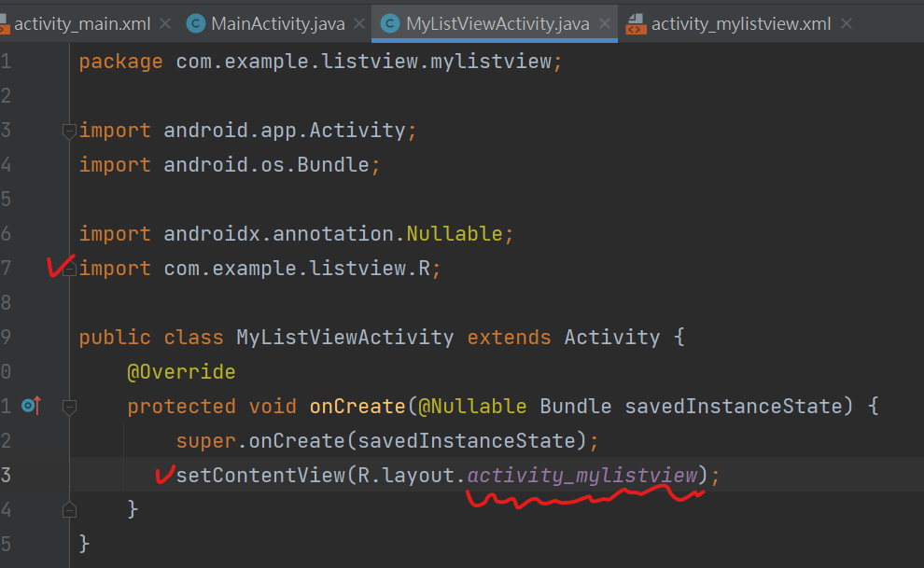Screen dimensions: 924x568
Task: Click the class icon on MyListViewActivity.java tab
Action: (390, 23)
